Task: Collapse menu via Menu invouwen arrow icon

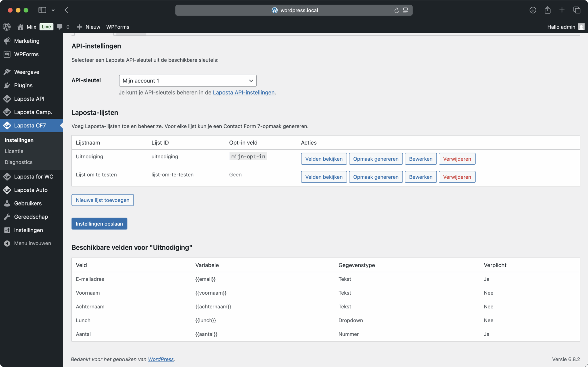Action: (x=7, y=243)
